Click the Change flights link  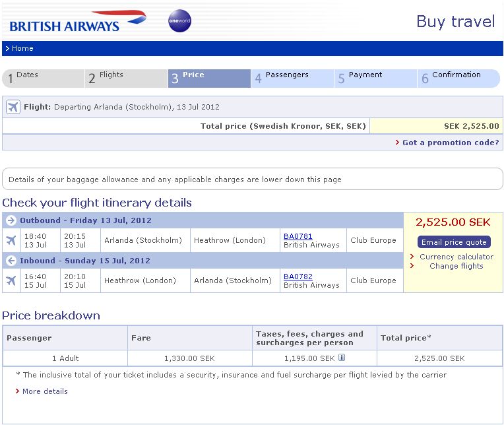click(457, 266)
